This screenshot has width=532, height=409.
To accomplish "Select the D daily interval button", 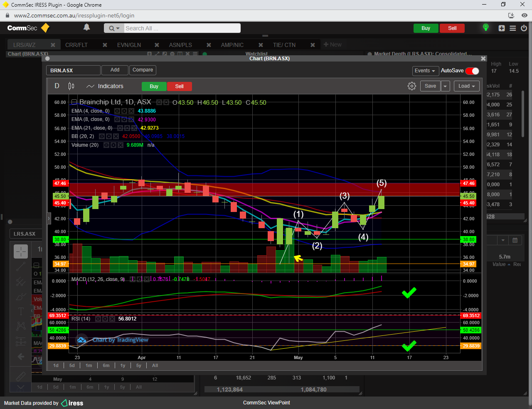I will (x=57, y=86).
